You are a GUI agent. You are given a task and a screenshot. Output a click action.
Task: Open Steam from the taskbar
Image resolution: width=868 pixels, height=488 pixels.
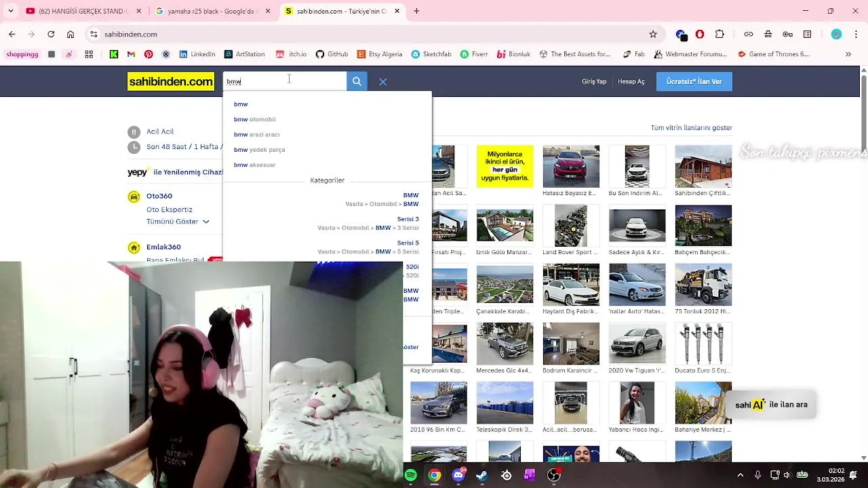click(482, 475)
